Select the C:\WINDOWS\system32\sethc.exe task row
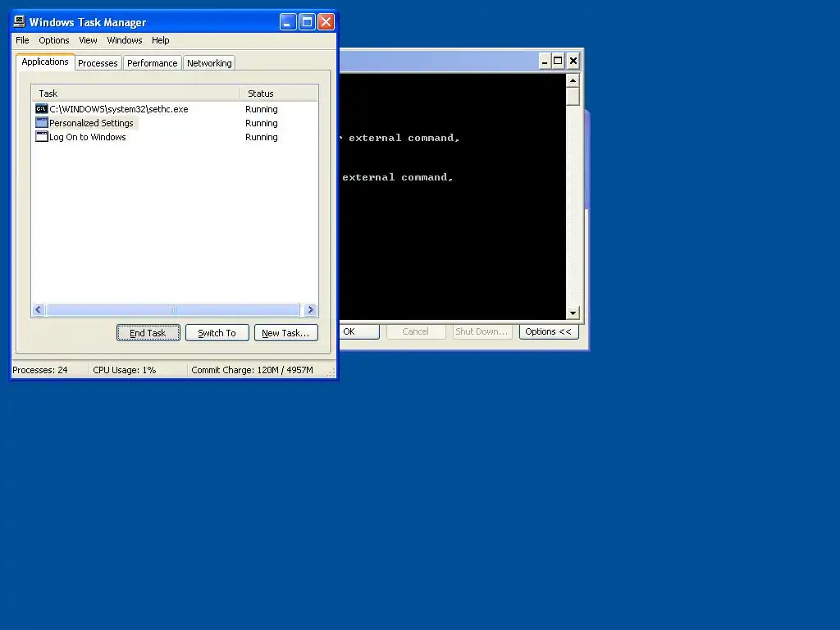 click(x=174, y=109)
